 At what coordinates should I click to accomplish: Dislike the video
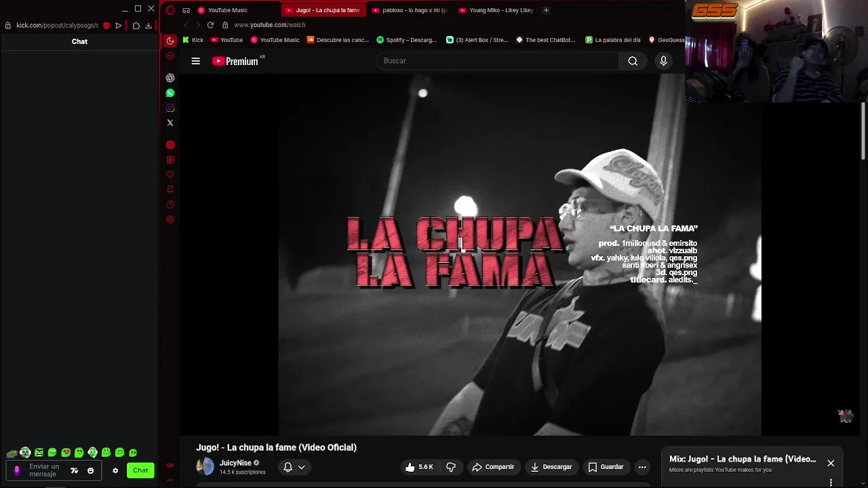pos(451,467)
